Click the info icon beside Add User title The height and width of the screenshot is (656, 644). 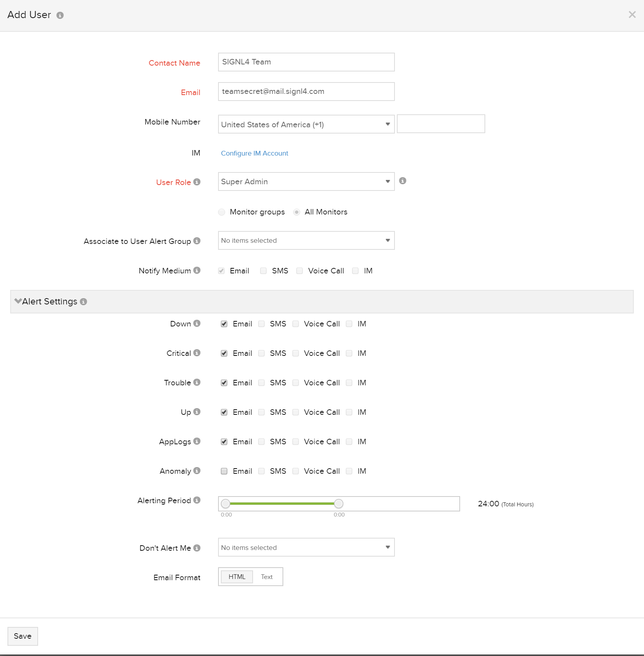60,15
